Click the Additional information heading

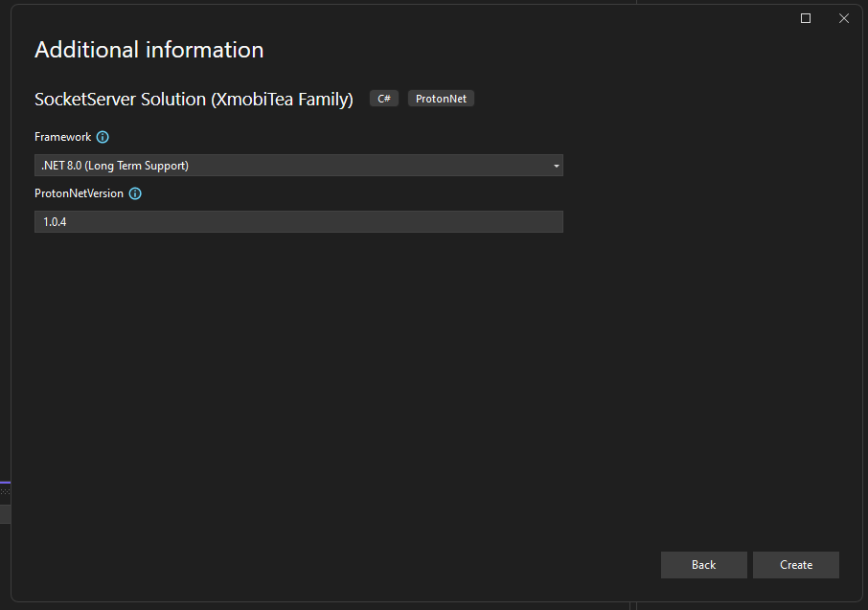click(x=148, y=50)
